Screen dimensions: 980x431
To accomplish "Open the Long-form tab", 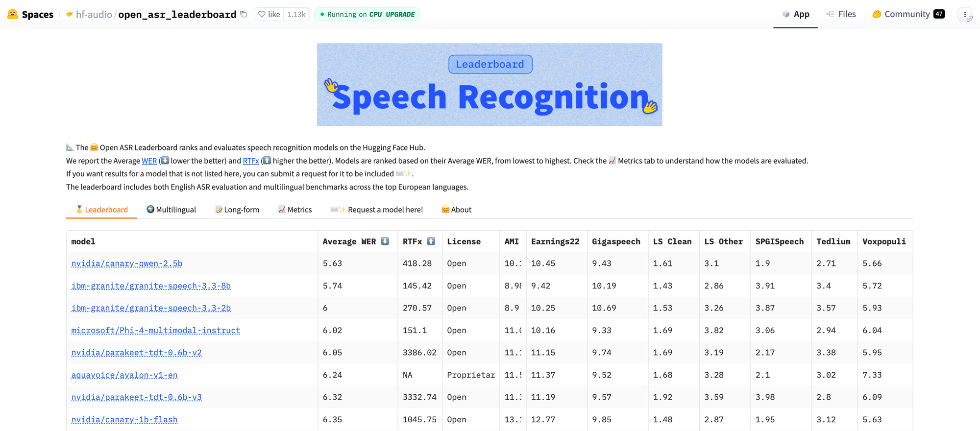I will point(237,210).
